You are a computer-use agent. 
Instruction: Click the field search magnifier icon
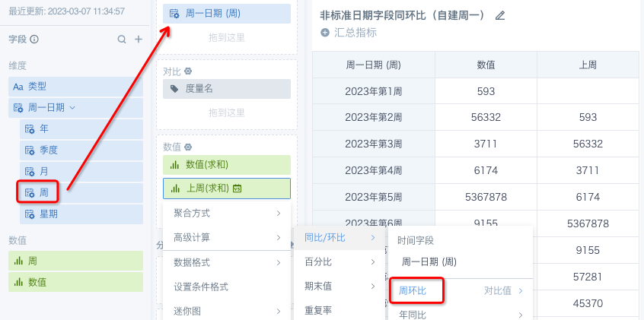[122, 40]
